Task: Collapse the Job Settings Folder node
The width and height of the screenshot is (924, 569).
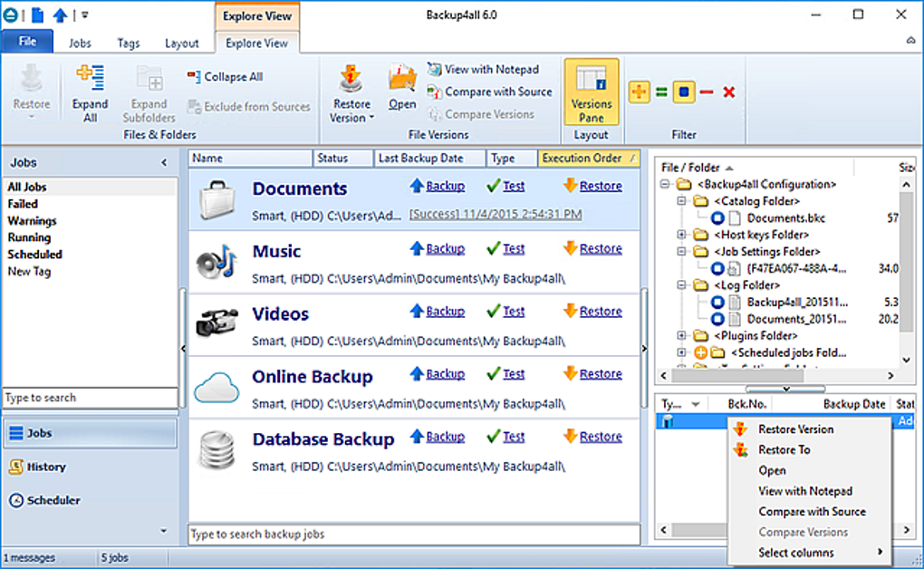Action: (682, 252)
